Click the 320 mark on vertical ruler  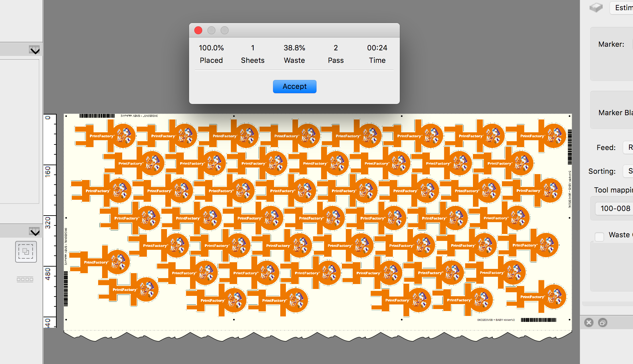(x=48, y=222)
